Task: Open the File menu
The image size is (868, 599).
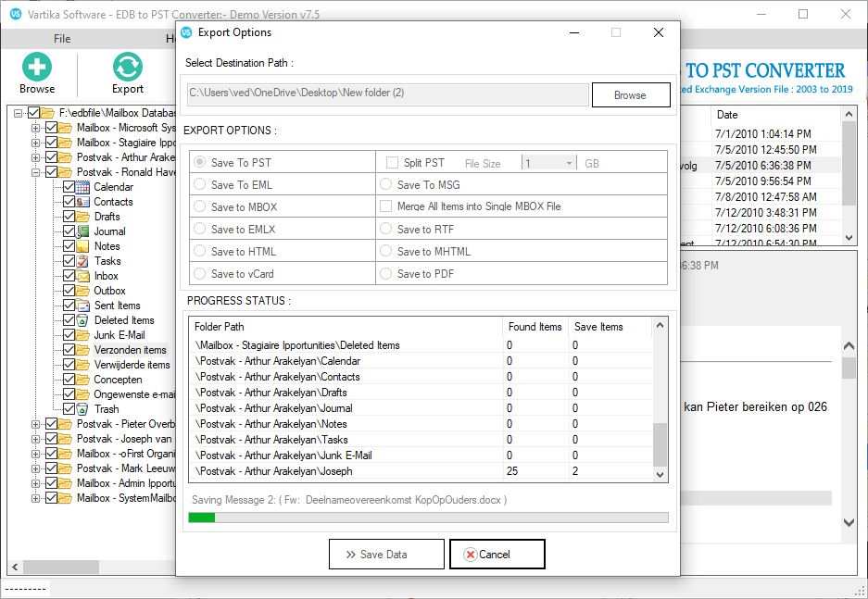Action: coord(62,39)
